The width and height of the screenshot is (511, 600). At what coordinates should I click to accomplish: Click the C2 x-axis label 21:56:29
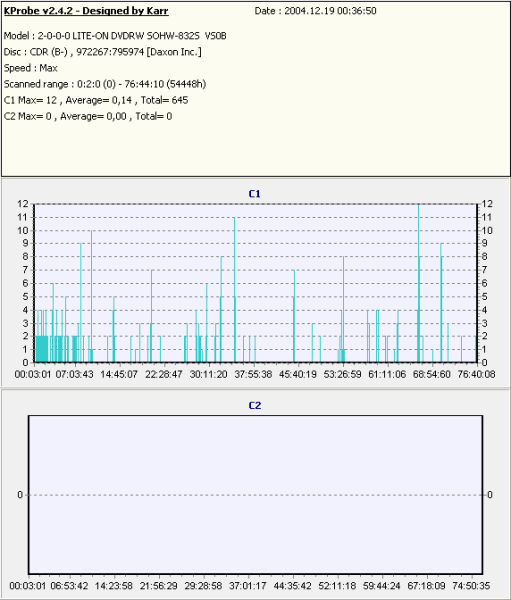158,586
